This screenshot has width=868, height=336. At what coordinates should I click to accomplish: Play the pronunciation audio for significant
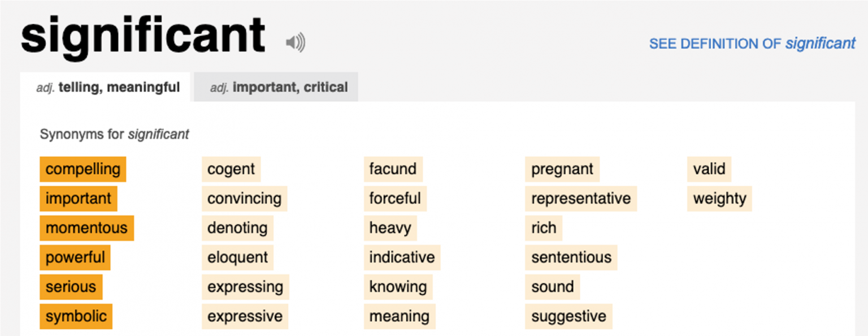(x=295, y=43)
